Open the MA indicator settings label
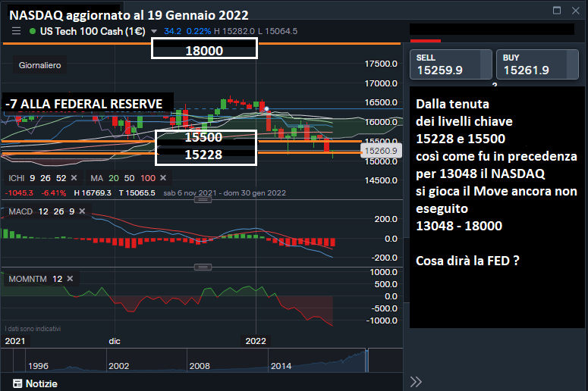This screenshot has height=391, width=588. point(97,178)
